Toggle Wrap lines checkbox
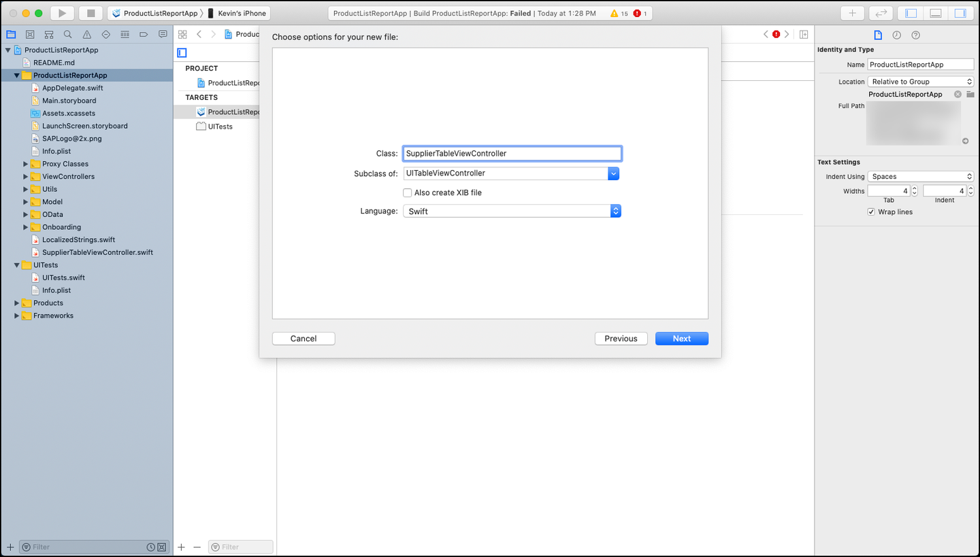This screenshot has height=557, width=980. tap(871, 212)
